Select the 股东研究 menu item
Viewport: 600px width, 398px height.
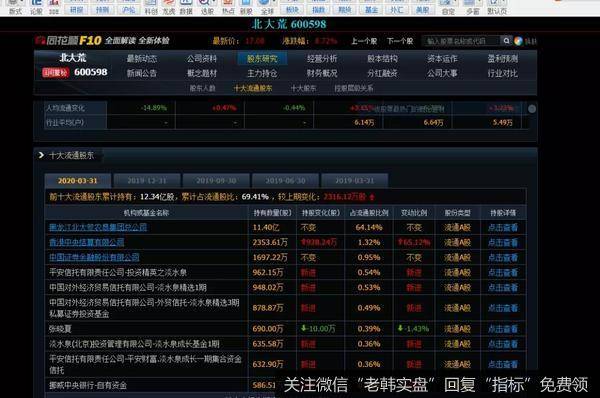click(x=262, y=59)
